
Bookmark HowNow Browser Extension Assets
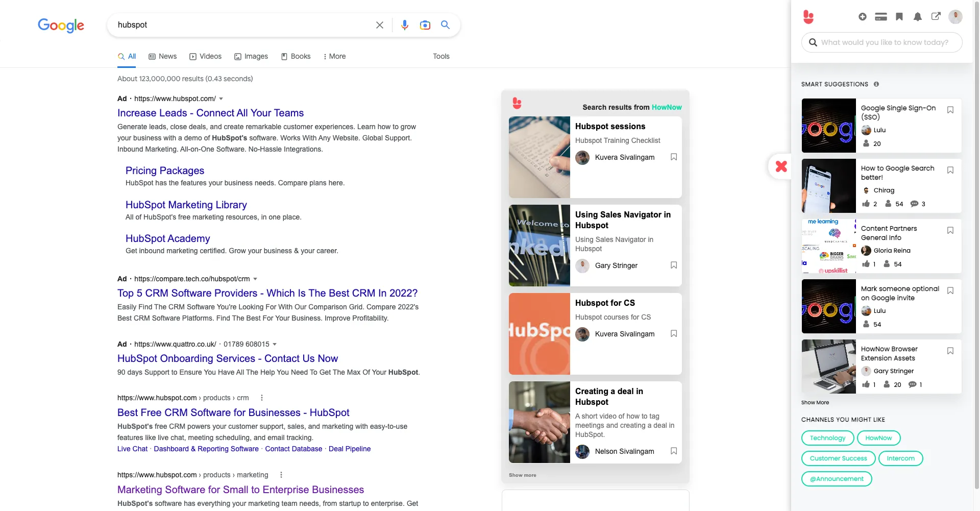pyautogui.click(x=950, y=351)
